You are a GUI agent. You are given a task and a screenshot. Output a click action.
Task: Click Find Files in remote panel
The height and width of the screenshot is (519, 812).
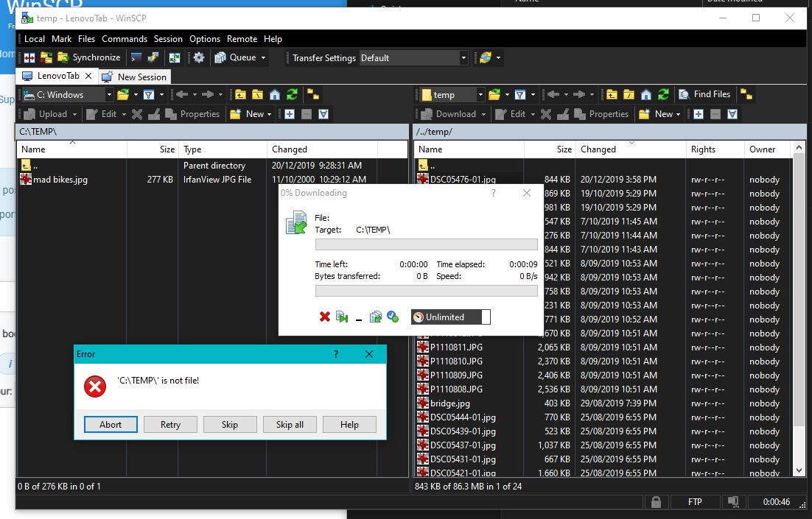704,94
